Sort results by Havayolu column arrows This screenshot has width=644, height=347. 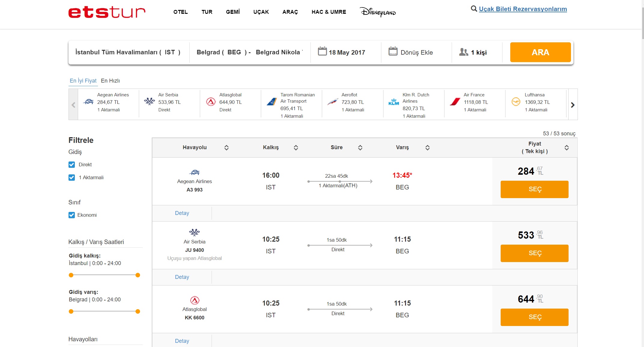click(227, 148)
